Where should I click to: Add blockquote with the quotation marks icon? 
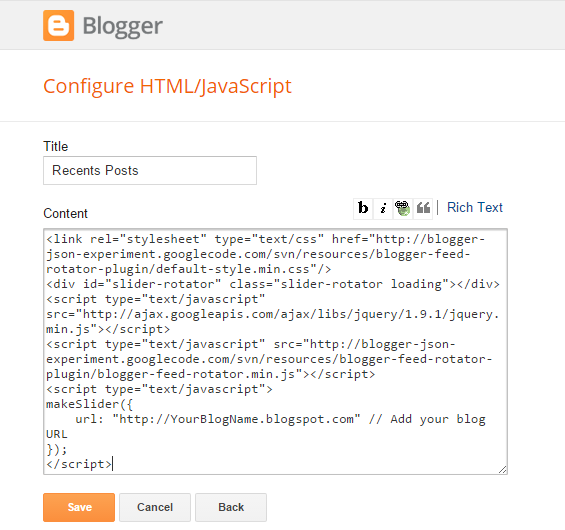423,208
